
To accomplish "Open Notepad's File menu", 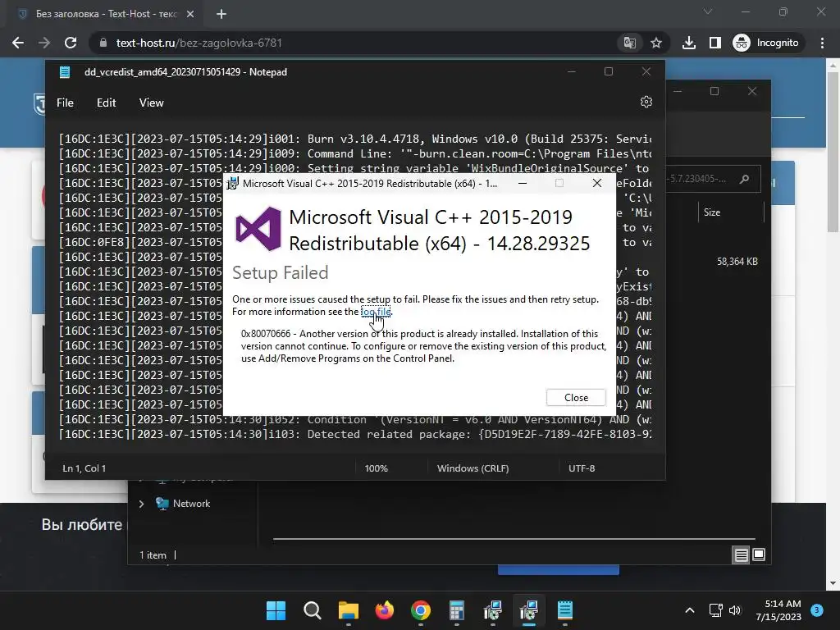I will 65,103.
